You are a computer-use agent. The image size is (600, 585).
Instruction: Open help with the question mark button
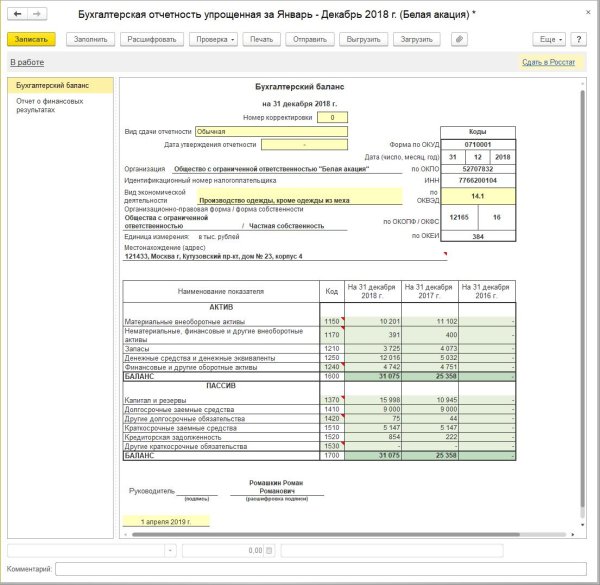coord(580,39)
